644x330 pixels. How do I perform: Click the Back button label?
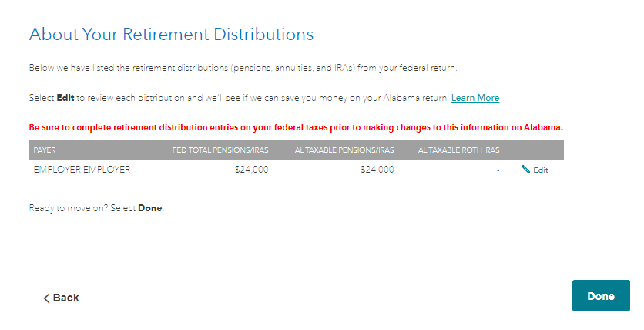(66, 298)
